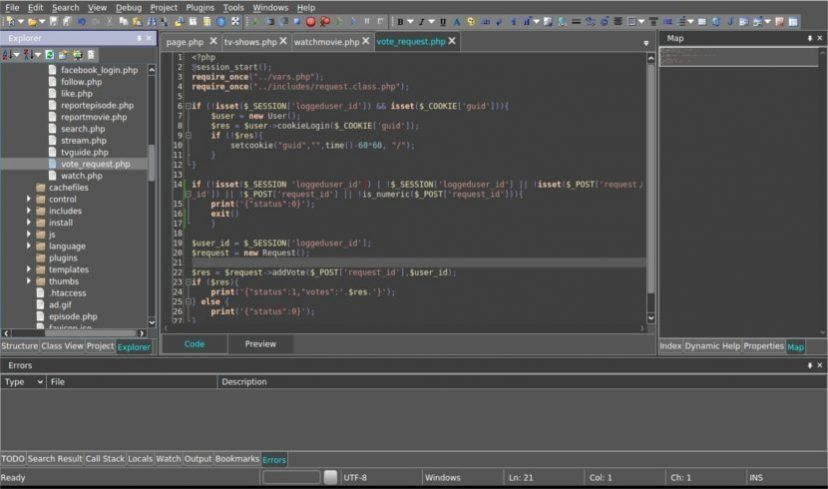Expand the thumbs folder in Explorer
828x489 pixels.
point(29,281)
